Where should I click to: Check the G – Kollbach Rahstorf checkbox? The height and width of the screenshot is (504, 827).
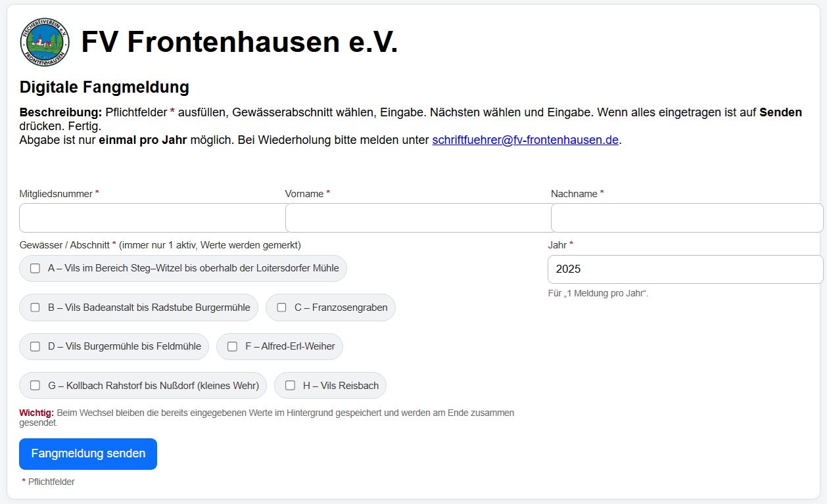35,386
